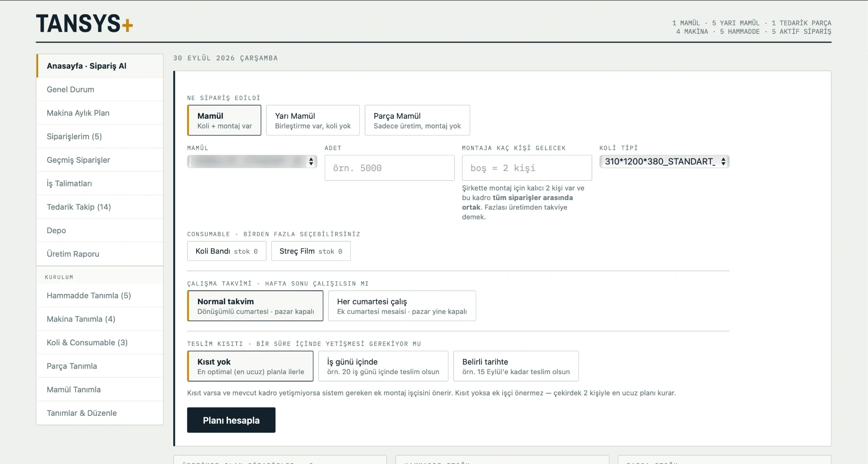The image size is (868, 464).
Task: Open Koli & Consumable (3)
Action: (100, 342)
